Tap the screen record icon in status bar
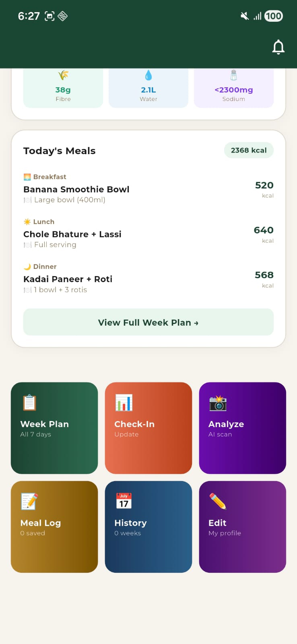This screenshot has height=644, width=297. pyautogui.click(x=49, y=16)
